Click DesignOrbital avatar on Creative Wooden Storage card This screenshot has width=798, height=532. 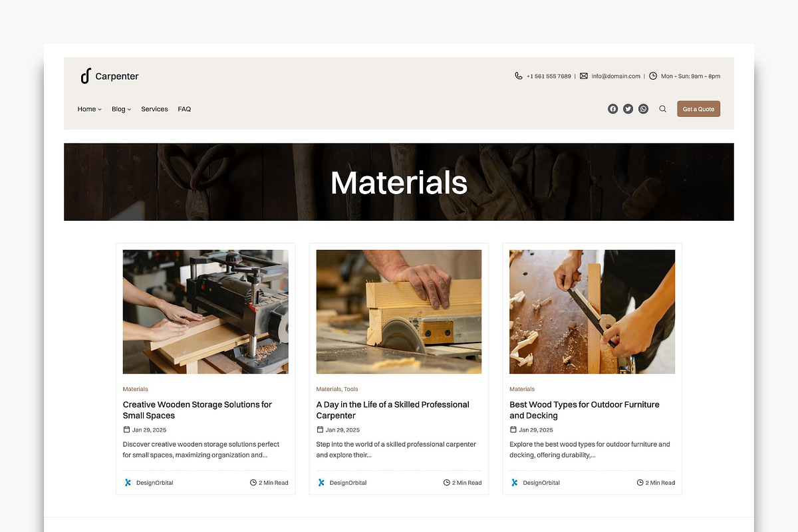click(x=128, y=483)
